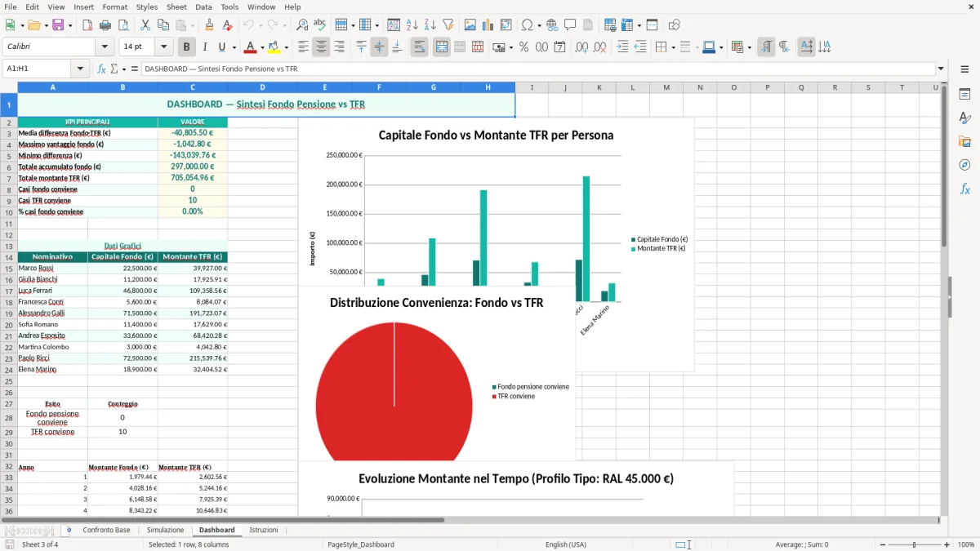Open Print Preview
This screenshot has height=551, width=980.
(122, 25)
